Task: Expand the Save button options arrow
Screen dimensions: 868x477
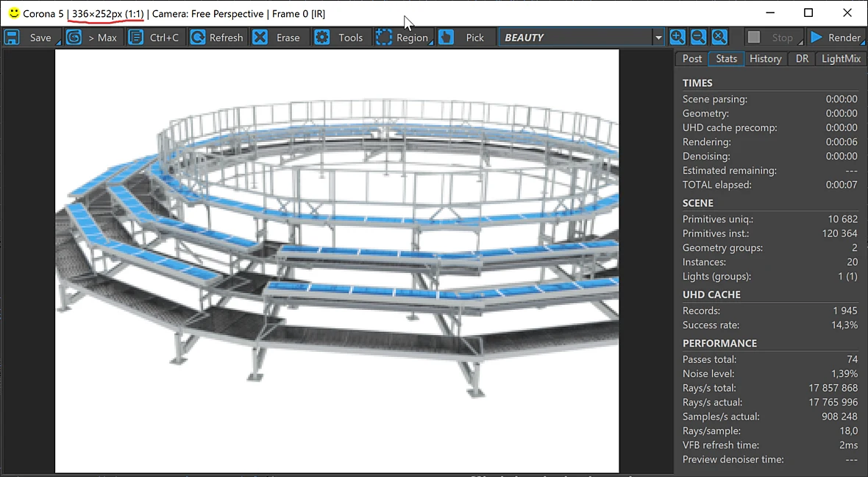Action: click(x=58, y=41)
